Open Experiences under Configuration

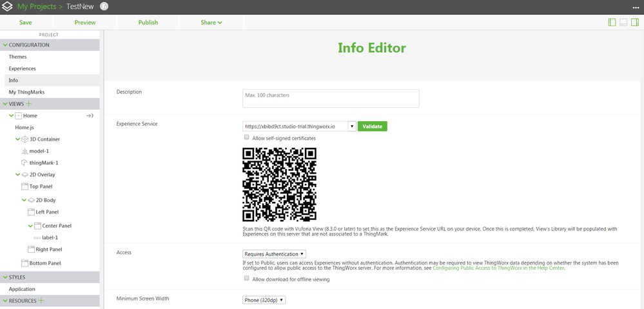coord(22,68)
